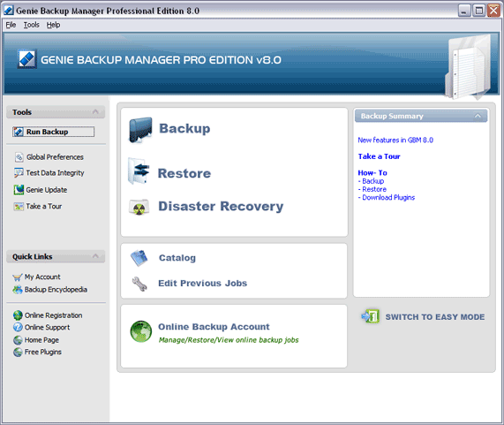Click the Global Preferences icon
Screen dimensions: 504x425
tap(19, 157)
